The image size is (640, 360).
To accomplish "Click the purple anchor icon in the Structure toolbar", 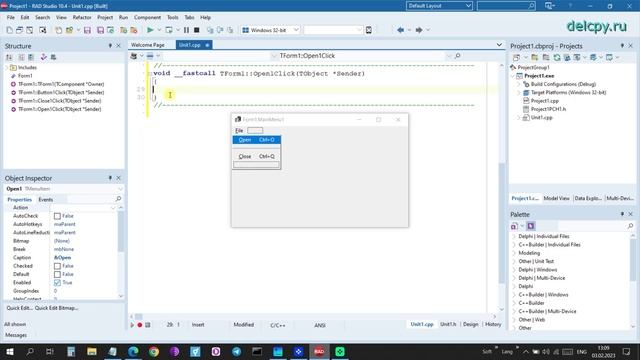I will [x=44, y=57].
